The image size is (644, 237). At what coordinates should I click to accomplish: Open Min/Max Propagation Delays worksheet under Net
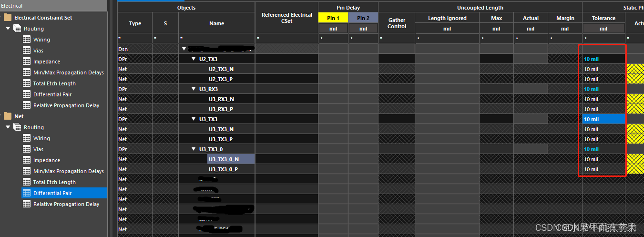[x=68, y=171]
